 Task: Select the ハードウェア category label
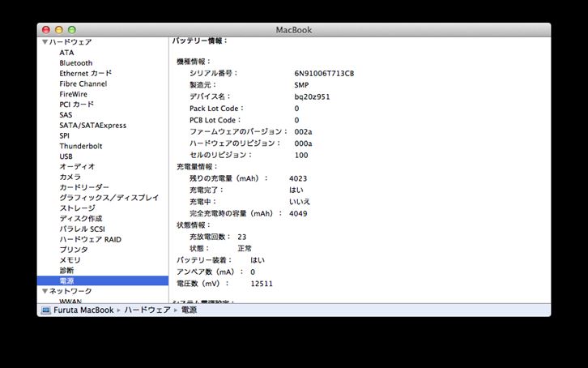(x=70, y=42)
